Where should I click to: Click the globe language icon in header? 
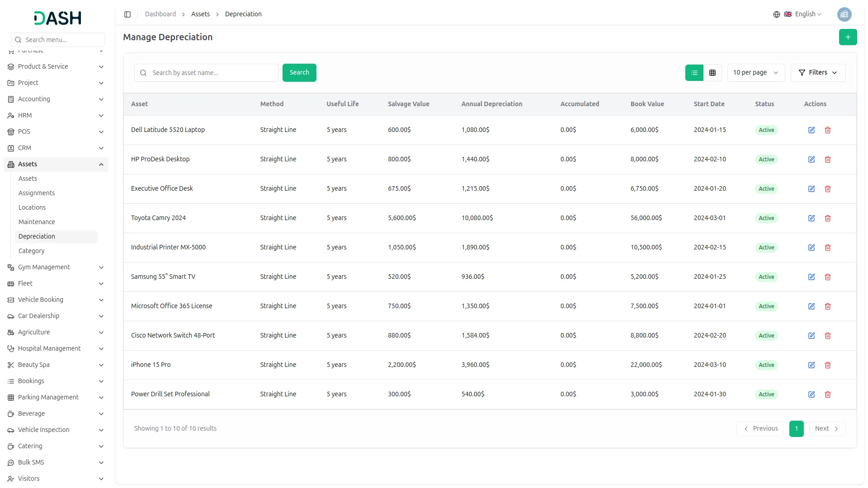[x=776, y=14]
